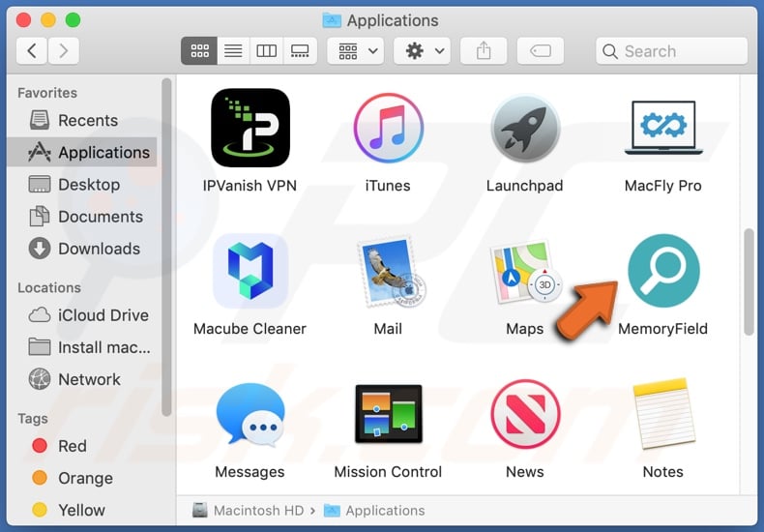Image resolution: width=764 pixels, height=532 pixels.
Task: Open Downloads in the sidebar
Action: pyautogui.click(x=82, y=249)
